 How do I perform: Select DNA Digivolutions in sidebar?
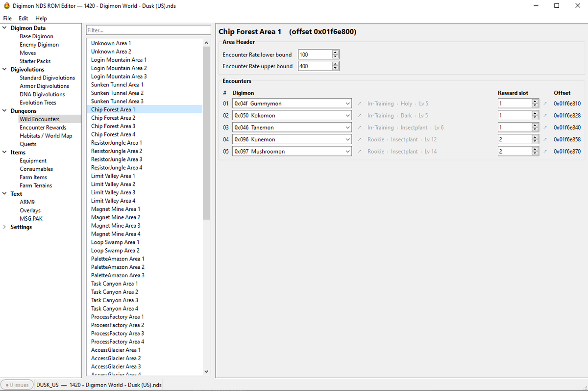[42, 95]
